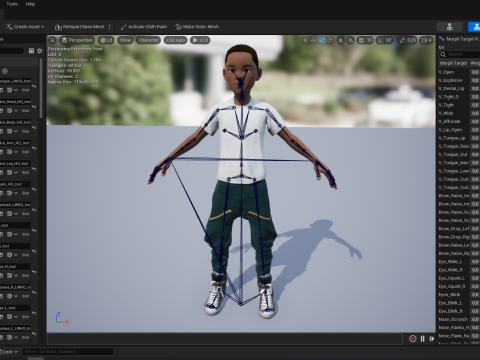Open the Create Asset dropdown
The height and width of the screenshot is (360, 480).
pos(25,27)
